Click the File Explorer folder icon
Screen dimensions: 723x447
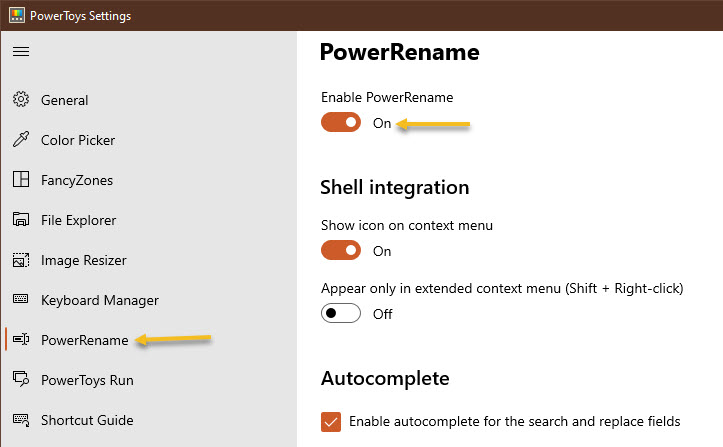click(x=20, y=220)
